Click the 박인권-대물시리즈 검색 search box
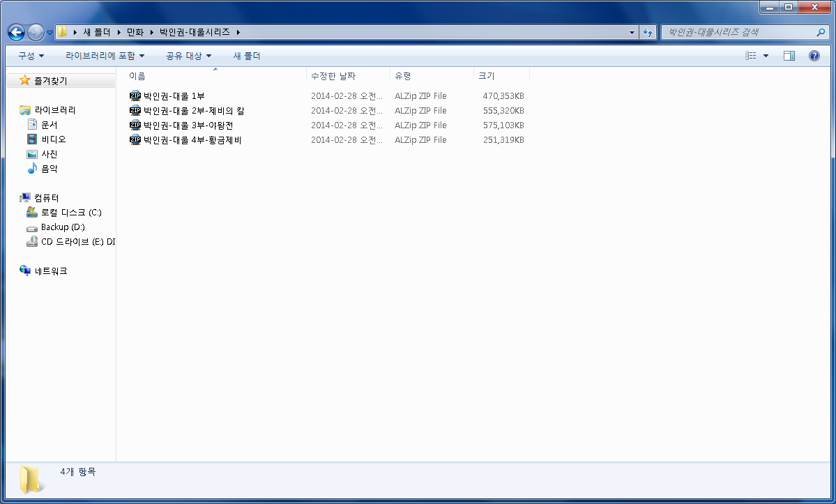Screen dimensions: 836x504 tap(739, 32)
